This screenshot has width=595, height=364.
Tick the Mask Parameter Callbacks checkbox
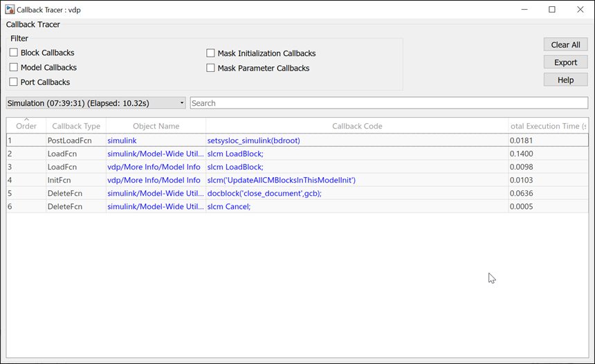[x=211, y=68]
